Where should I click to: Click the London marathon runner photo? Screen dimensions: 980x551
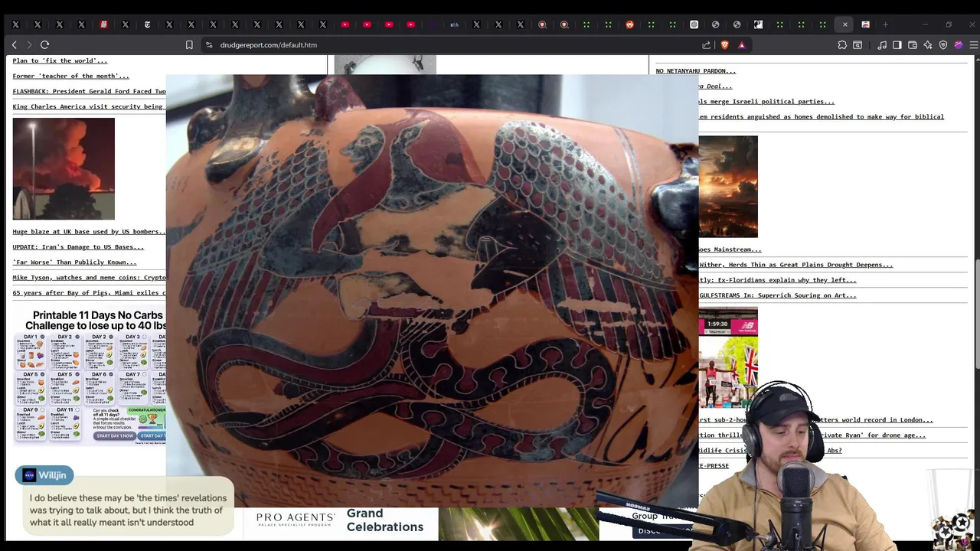click(x=728, y=359)
